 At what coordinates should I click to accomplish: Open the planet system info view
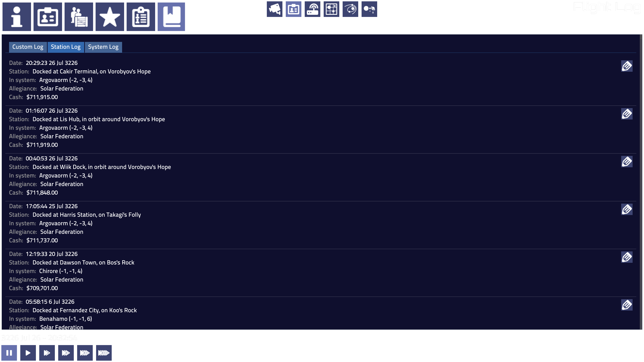point(369,9)
